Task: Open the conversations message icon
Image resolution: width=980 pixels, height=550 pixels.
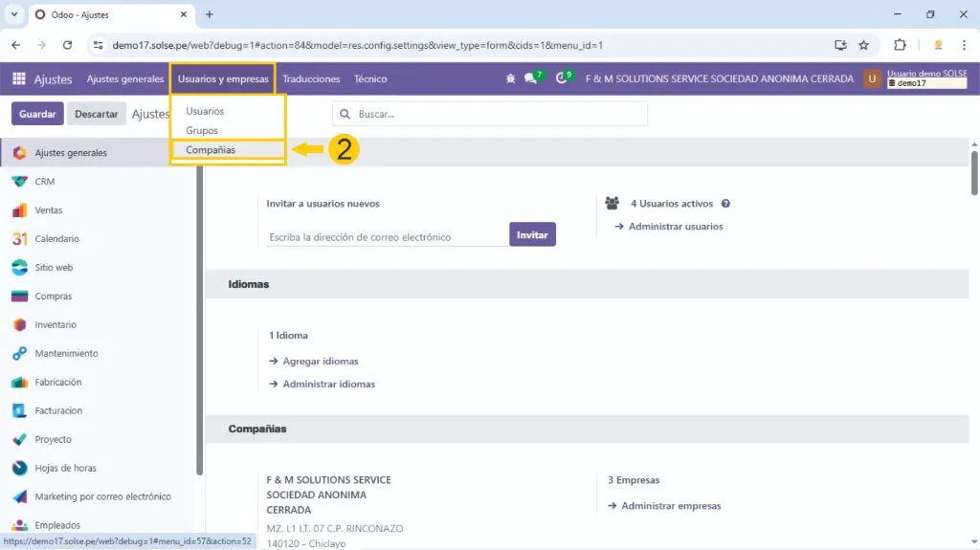Action: pos(531,79)
